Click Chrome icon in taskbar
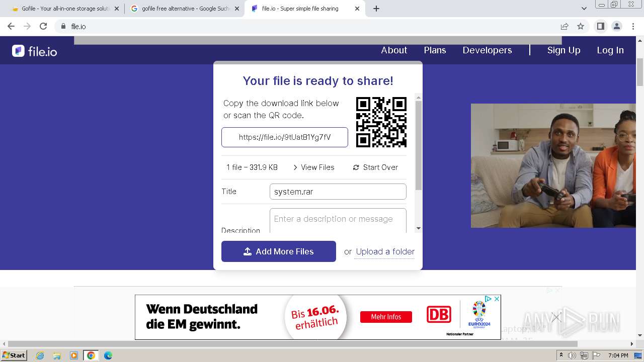The width and height of the screenshot is (644, 362). [x=91, y=355]
